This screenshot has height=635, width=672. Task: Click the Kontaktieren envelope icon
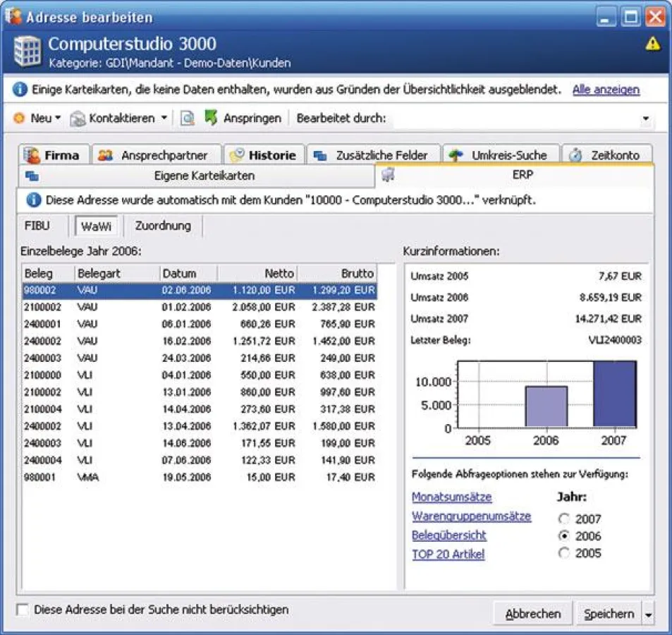(x=78, y=119)
